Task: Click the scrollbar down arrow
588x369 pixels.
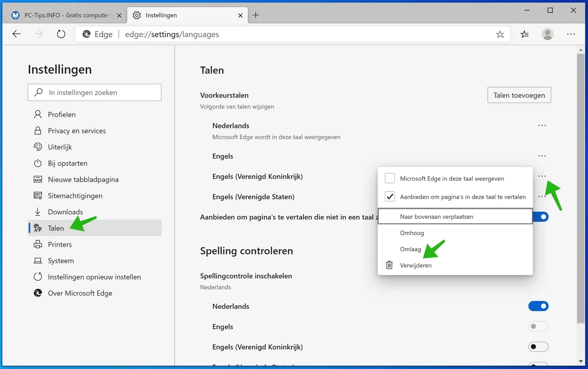Action: pos(581,361)
